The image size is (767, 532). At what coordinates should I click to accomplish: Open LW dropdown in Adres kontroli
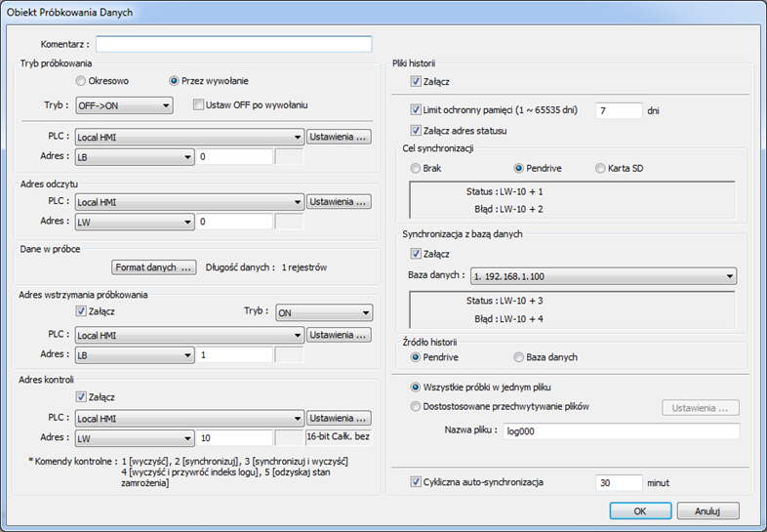coord(135,438)
